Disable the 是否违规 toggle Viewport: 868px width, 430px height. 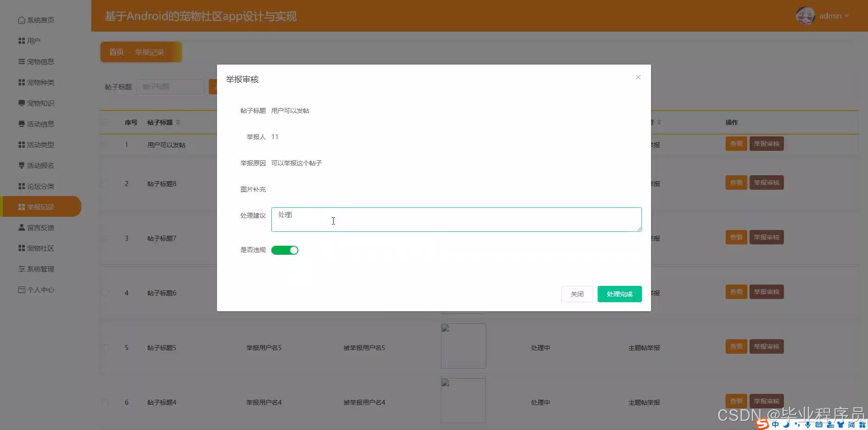pos(285,250)
